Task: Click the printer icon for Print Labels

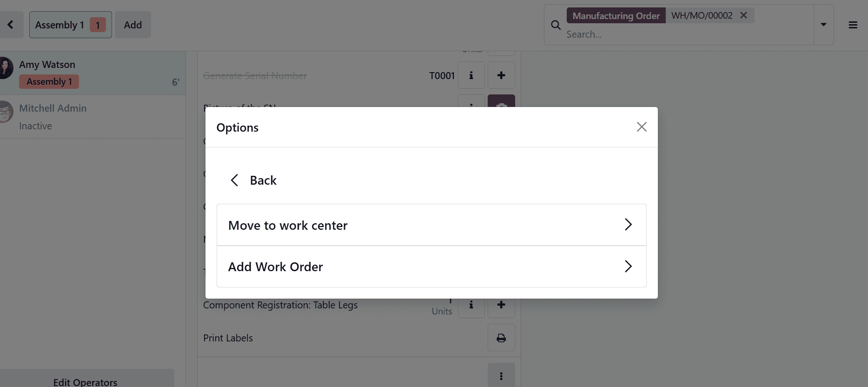Action: 501,338
